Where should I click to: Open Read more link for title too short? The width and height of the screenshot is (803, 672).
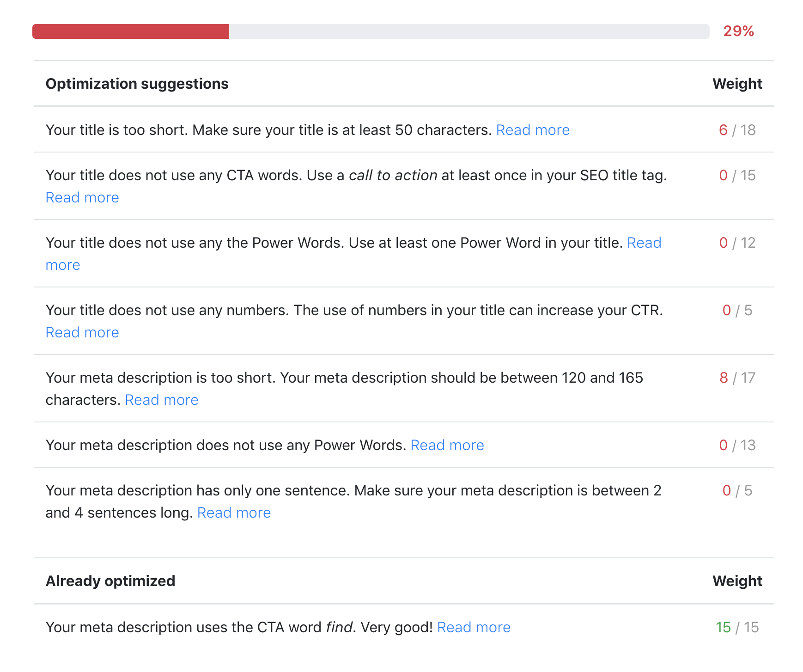533,130
